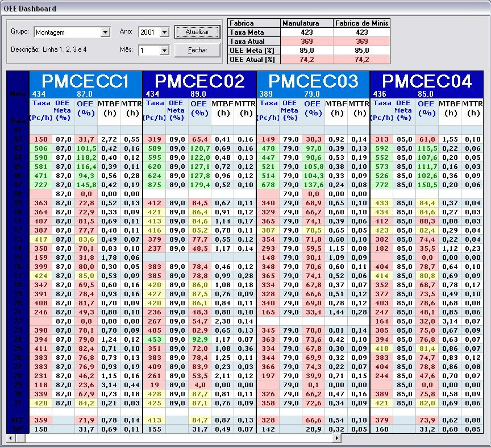491x448 pixels.
Task: Click PMCEC03 OEE value 137,6 on day 07
Action: click(314, 185)
